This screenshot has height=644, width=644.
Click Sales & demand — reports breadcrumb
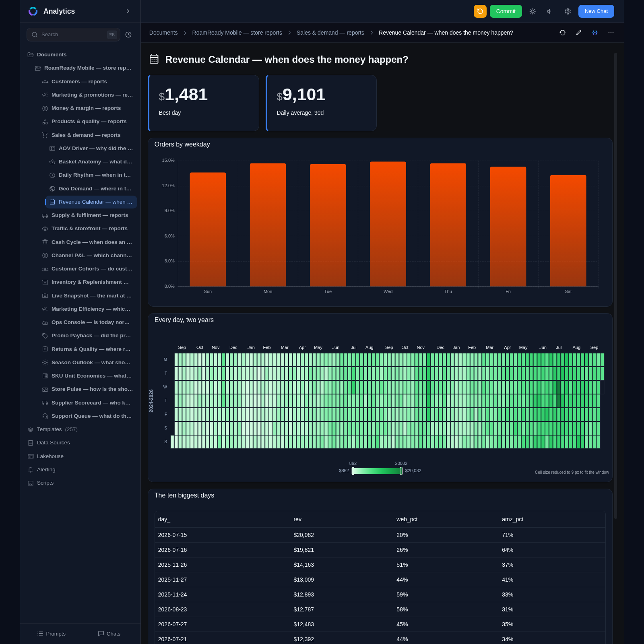330,33
